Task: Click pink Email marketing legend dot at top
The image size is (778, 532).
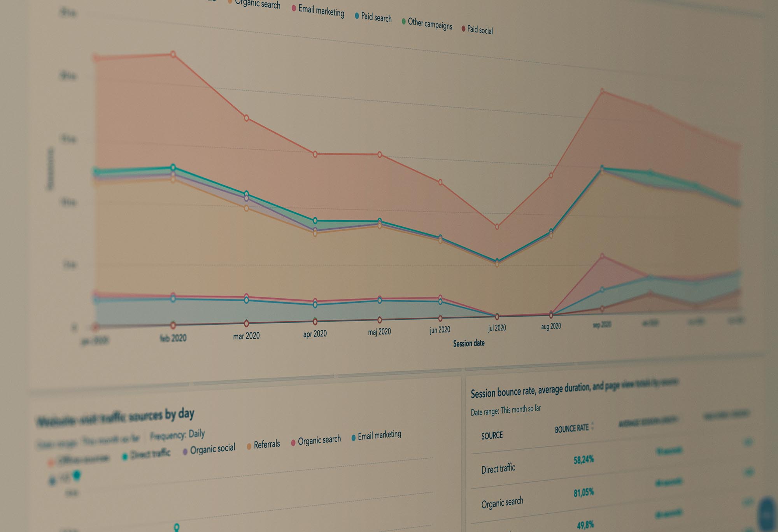Action: point(294,8)
